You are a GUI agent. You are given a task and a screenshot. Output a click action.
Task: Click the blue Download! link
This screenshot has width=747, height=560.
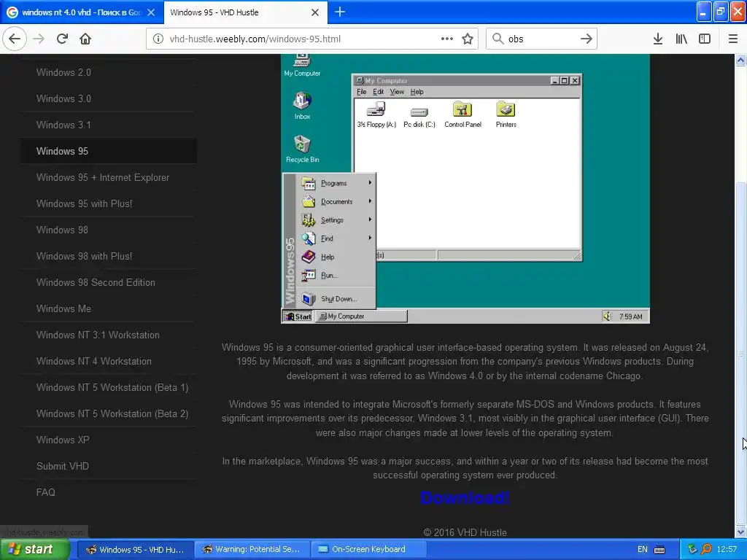point(465,497)
